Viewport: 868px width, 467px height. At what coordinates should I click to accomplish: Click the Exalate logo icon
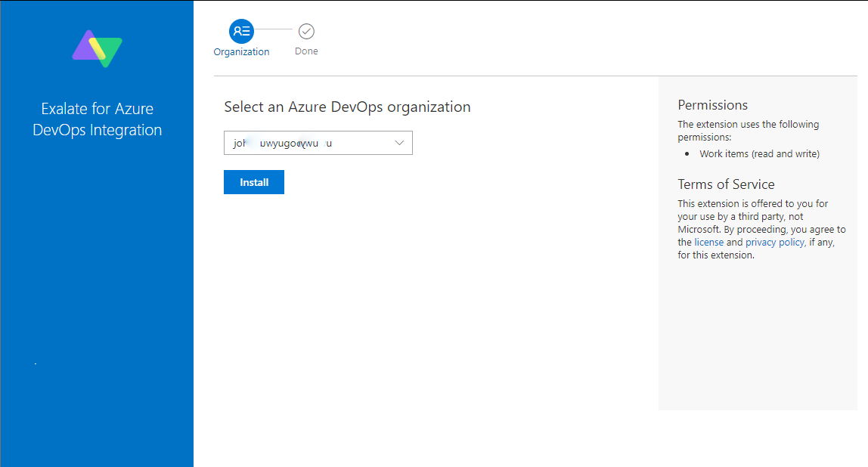pos(98,48)
